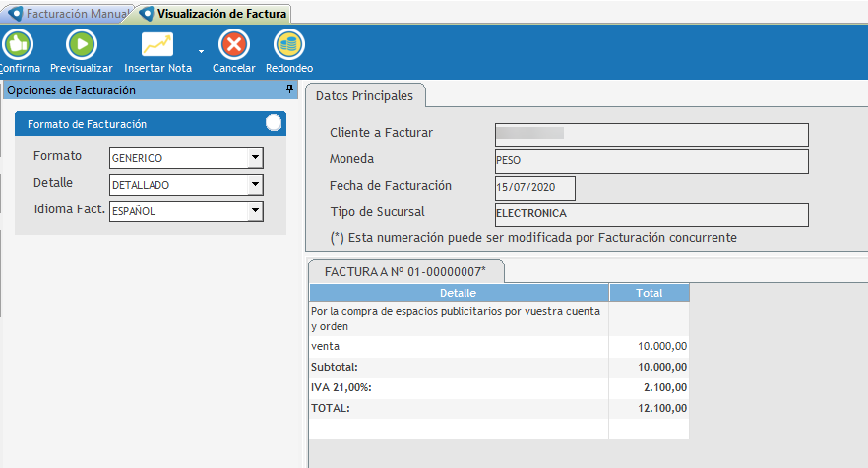
Task: Click the Total column header
Action: coord(650,293)
